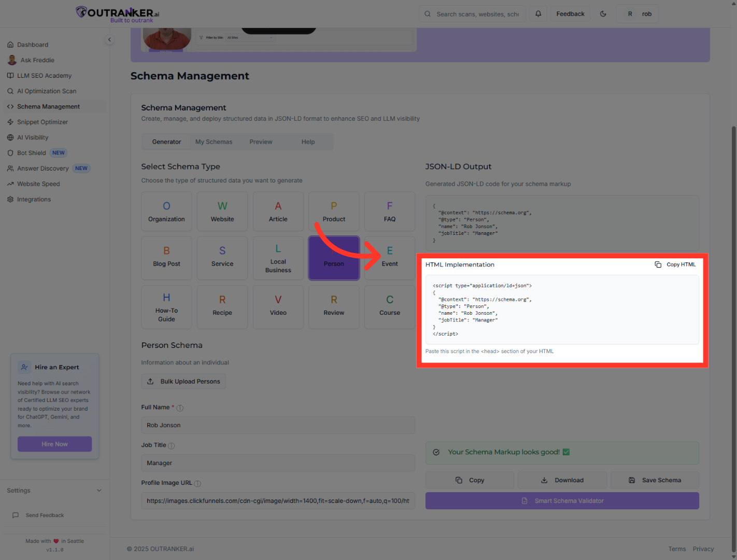Open the Terms link
The width and height of the screenshot is (737, 560).
677,549
